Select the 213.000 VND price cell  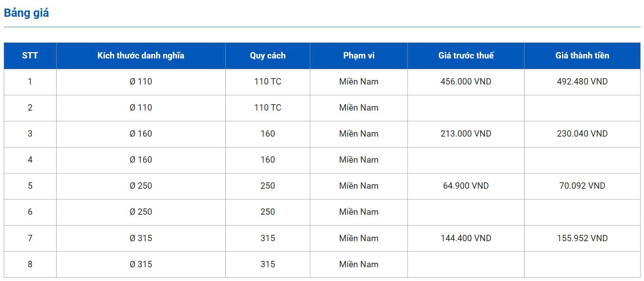click(x=466, y=134)
